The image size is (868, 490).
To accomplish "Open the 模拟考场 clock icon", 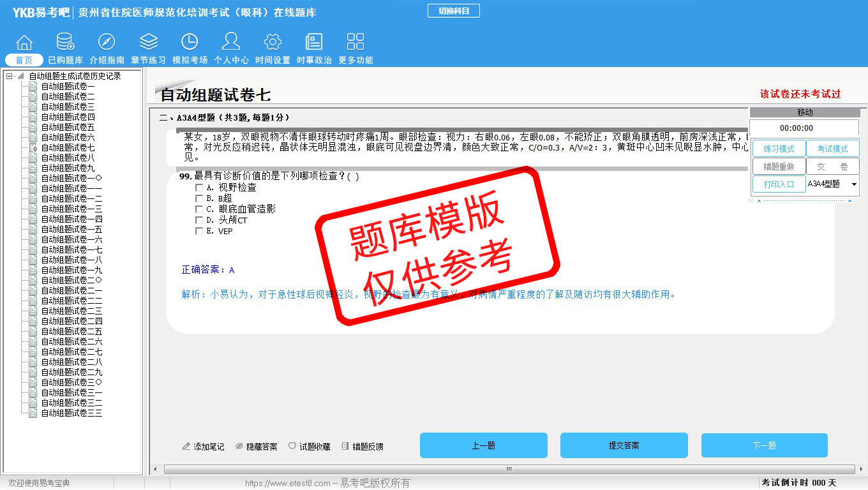I will point(190,42).
